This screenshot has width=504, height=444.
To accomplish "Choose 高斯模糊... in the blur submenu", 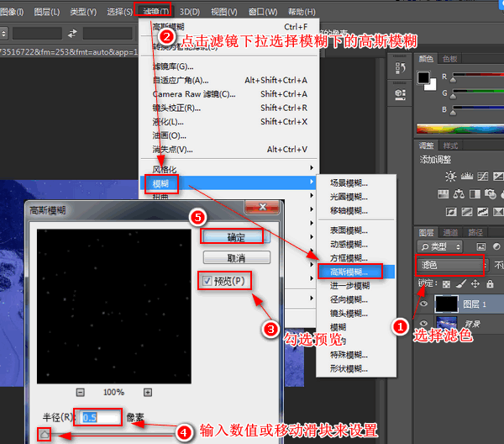I will click(x=356, y=272).
